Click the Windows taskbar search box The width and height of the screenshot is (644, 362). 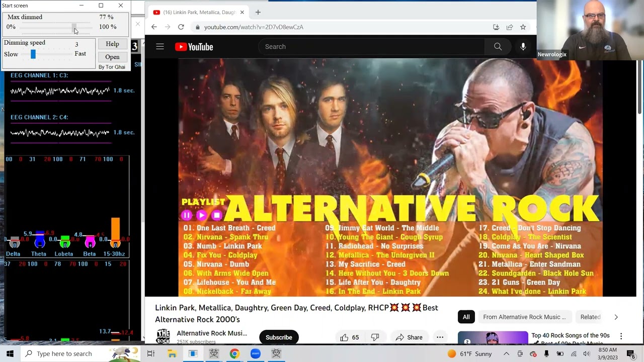click(x=80, y=353)
